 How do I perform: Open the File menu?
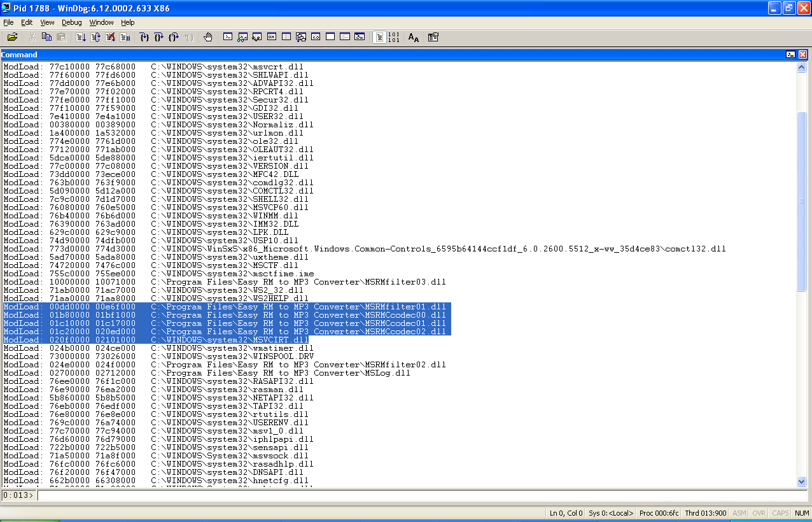(8, 22)
